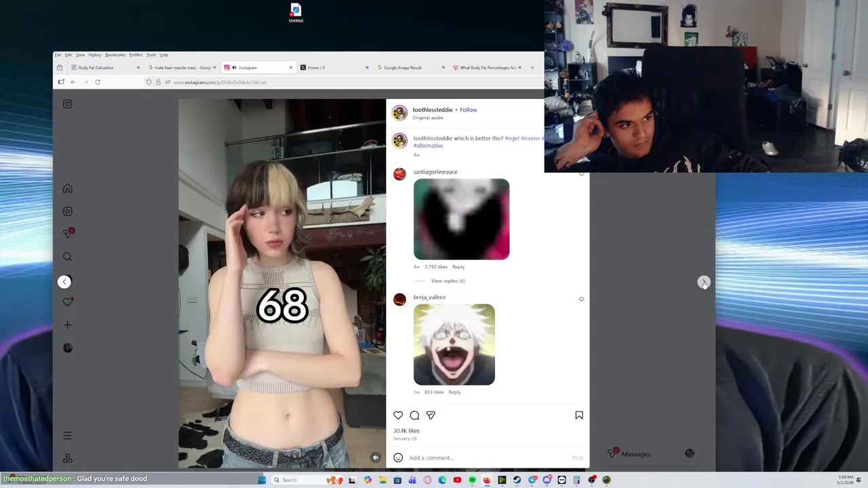Open profile avatar in the sidebar

click(67, 348)
